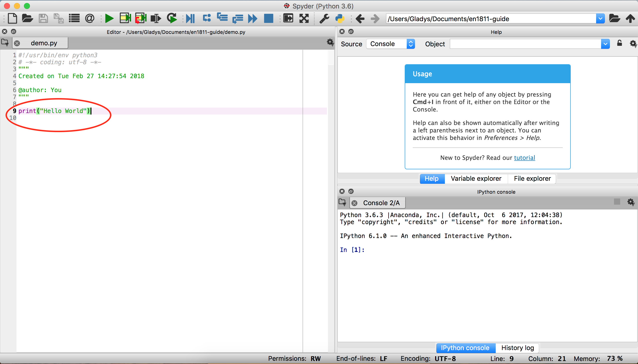Switch to File explorer tab
The image size is (638, 364).
click(532, 179)
